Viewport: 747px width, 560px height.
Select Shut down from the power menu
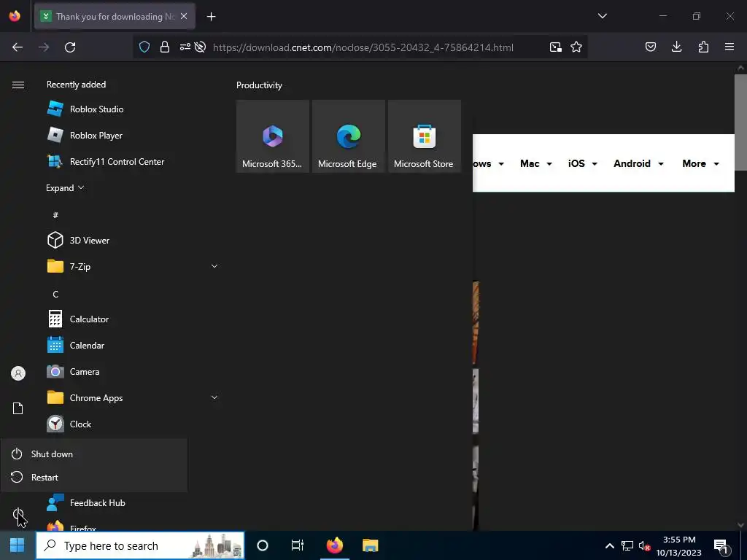pyautogui.click(x=94, y=454)
